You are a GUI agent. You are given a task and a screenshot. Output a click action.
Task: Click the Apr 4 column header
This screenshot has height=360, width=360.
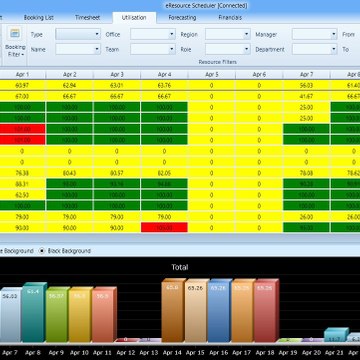(x=164, y=75)
